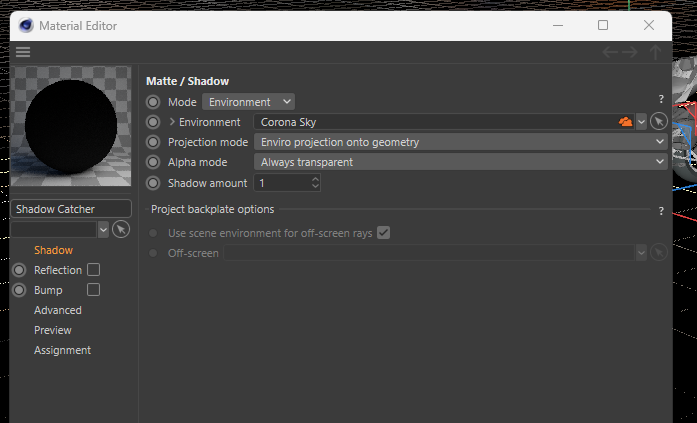Screen dimensions: 697x423
Task: Open the Environment texture dropdown arrow
Action: click(x=641, y=122)
